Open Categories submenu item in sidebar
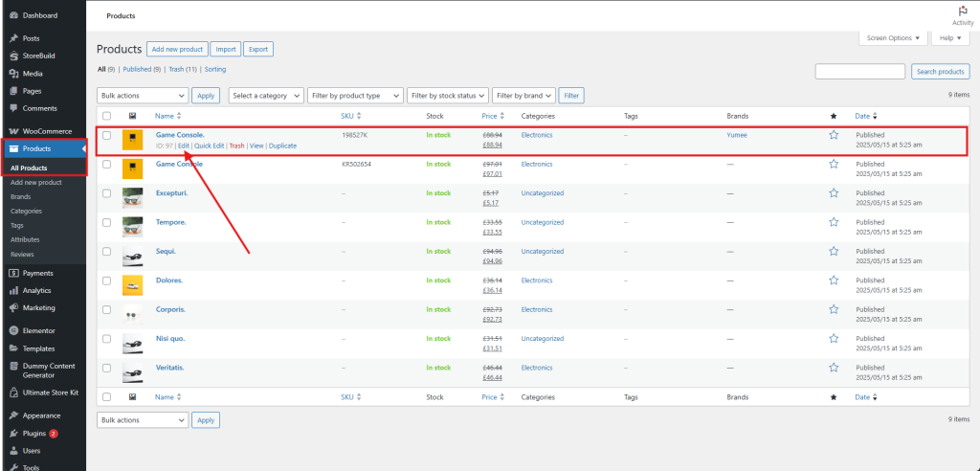Screen dimensions: 980x471 [x=26, y=211]
